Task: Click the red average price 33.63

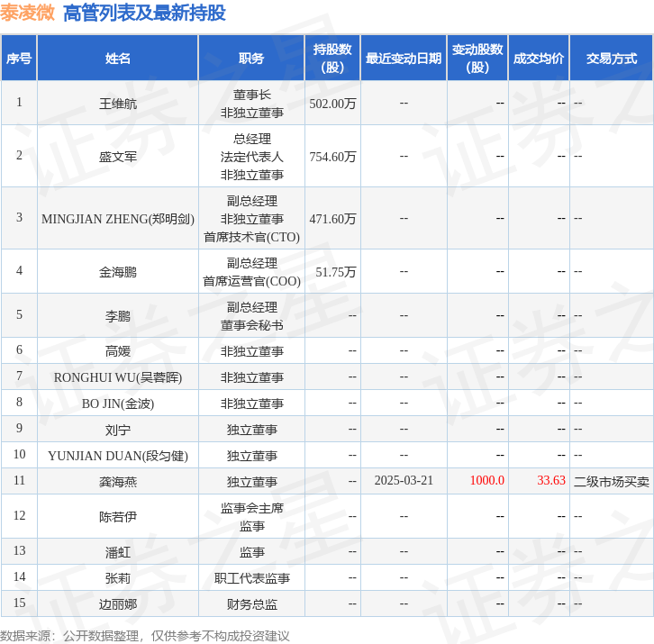Action: pyautogui.click(x=551, y=480)
